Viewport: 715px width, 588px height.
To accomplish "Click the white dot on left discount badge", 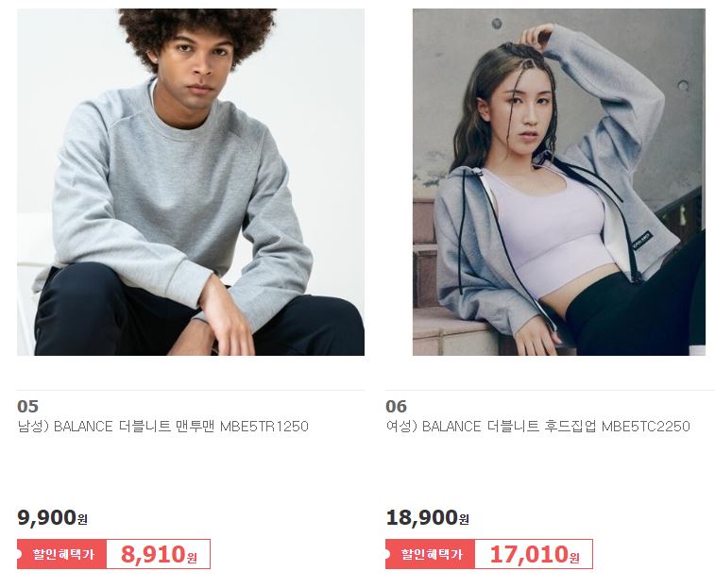I will 19,554.
